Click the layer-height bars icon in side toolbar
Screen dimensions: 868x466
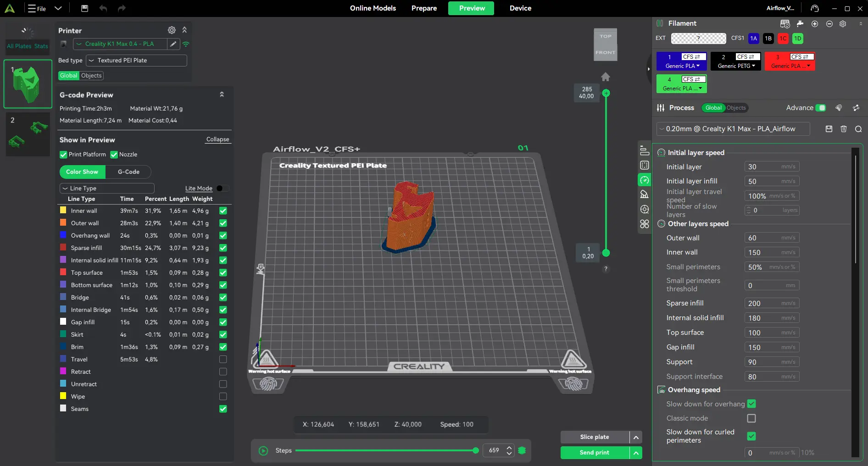tap(645, 150)
